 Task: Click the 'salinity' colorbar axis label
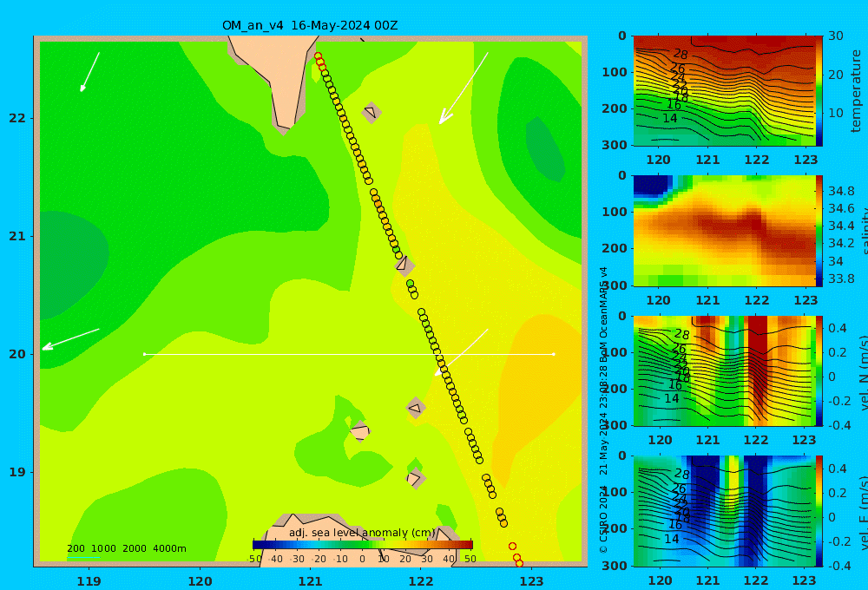point(863,231)
